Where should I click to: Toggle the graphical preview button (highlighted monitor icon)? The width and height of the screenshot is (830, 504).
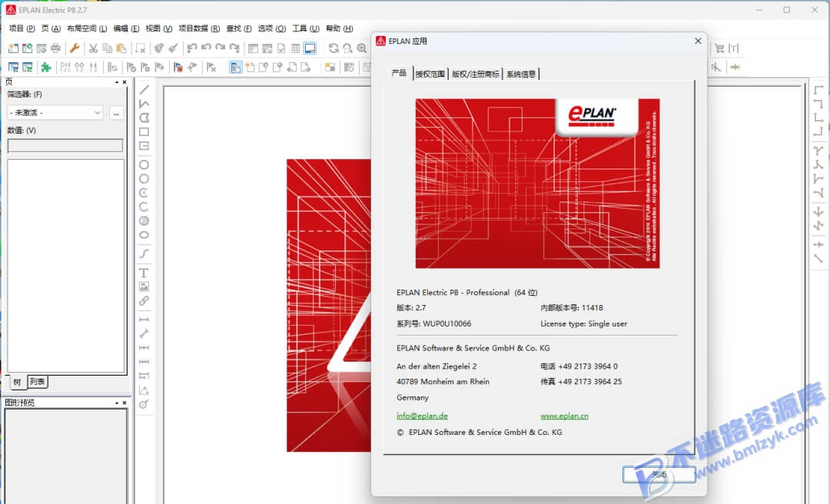pyautogui.click(x=310, y=48)
